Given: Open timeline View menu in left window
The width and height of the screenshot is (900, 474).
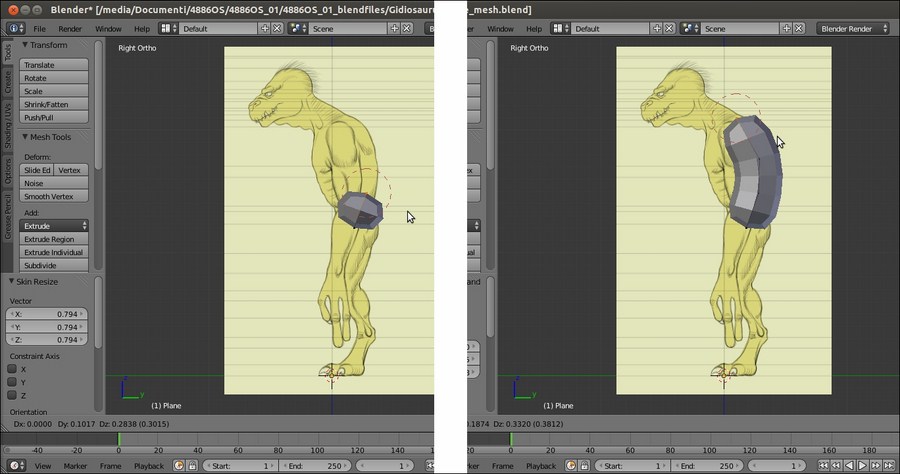Looking at the screenshot, I should 42,465.
